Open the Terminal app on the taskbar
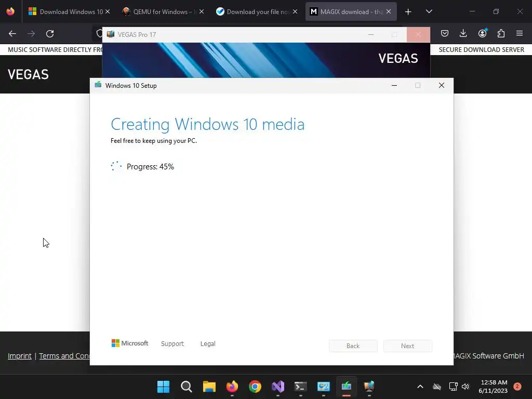 click(301, 387)
